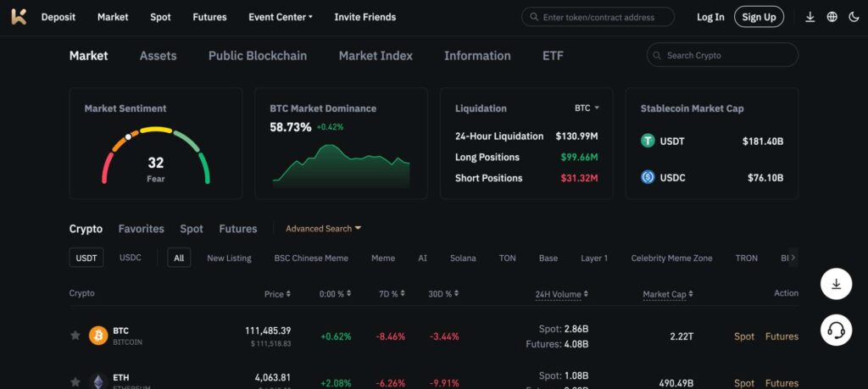
Task: Star the BTC row as favorite
Action: pyautogui.click(x=75, y=336)
